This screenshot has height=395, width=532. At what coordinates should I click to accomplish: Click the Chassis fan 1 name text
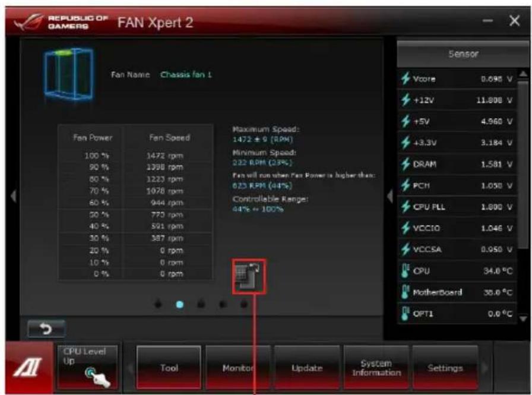click(x=186, y=75)
